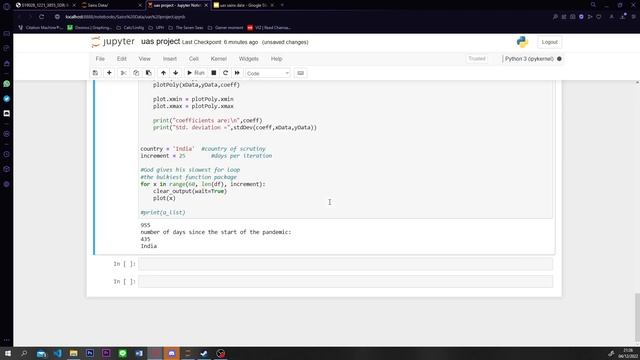Interrupt the kernel with the stop icon
Image resolution: width=640 pixels, height=360 pixels.
coord(213,73)
